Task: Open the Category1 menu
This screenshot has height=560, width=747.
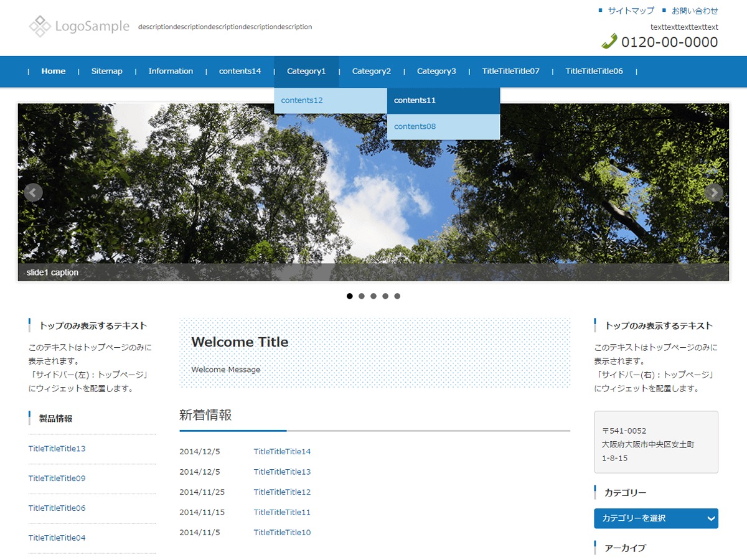Action: point(306,71)
